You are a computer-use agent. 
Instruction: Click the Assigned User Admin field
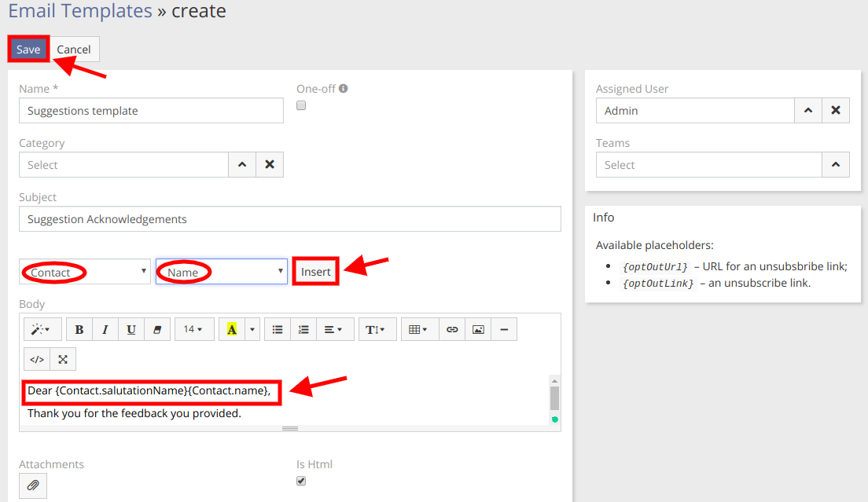click(x=695, y=111)
